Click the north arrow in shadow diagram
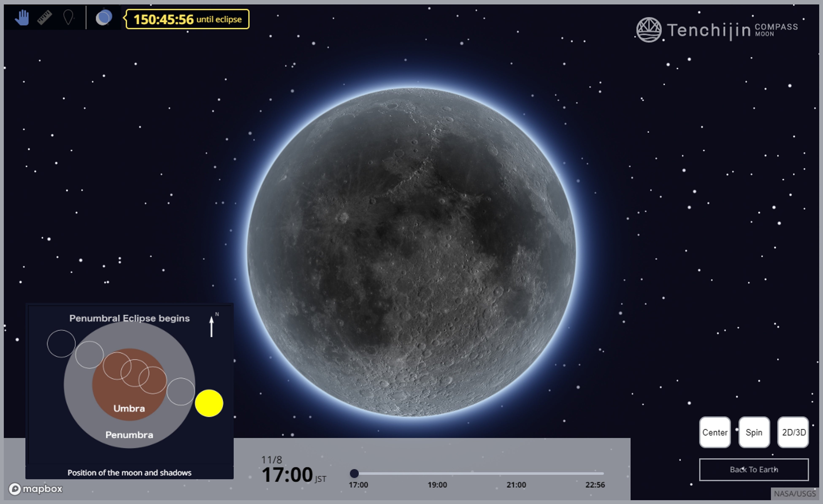Image resolution: width=823 pixels, height=504 pixels. (211, 326)
